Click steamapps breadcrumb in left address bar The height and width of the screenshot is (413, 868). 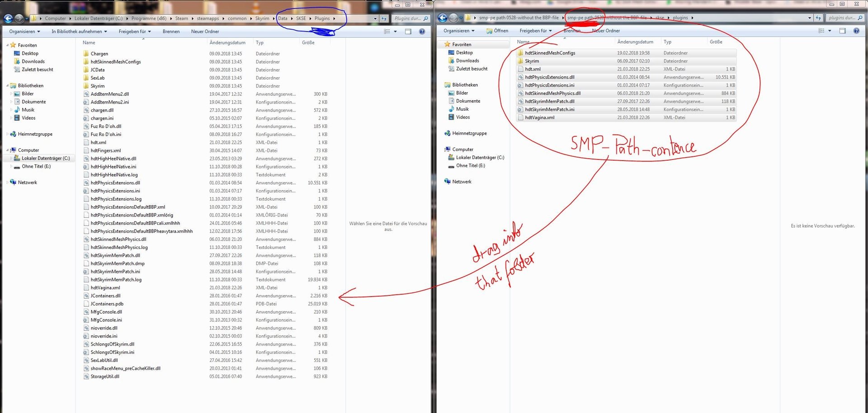pos(208,19)
